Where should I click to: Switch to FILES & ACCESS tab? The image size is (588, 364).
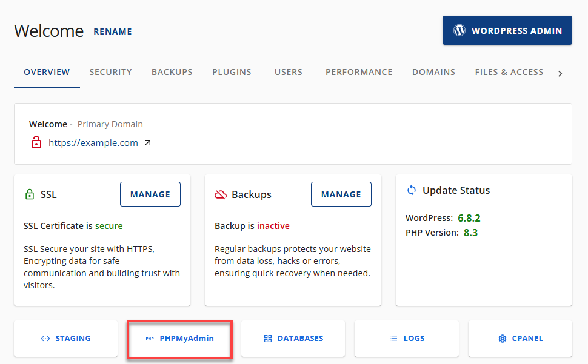click(x=509, y=72)
